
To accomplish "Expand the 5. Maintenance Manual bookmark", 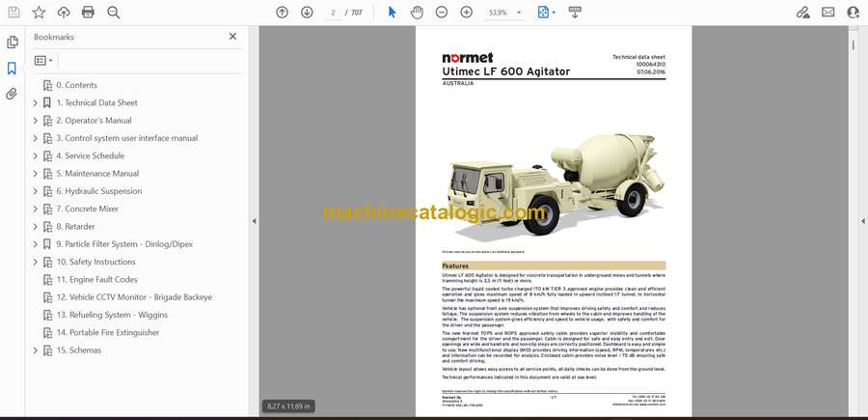I will click(36, 174).
